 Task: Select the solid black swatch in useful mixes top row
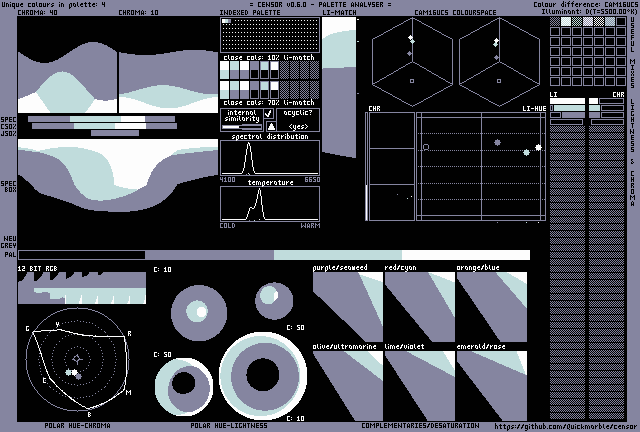pyautogui.click(x=621, y=21)
